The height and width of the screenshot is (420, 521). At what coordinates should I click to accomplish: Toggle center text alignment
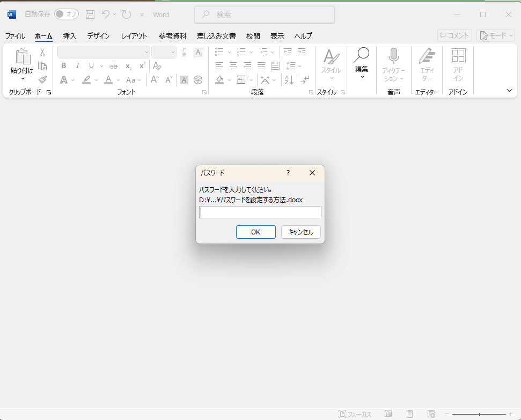coord(233,65)
